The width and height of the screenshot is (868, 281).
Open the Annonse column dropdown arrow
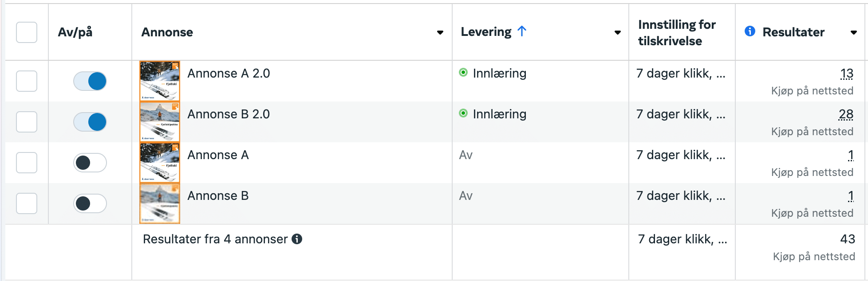(440, 32)
